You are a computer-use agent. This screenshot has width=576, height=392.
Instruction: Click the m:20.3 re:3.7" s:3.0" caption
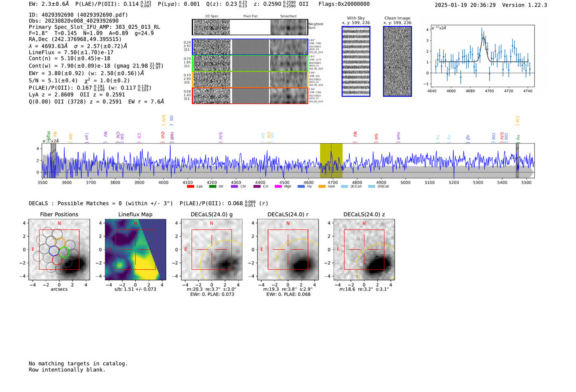coord(211,289)
